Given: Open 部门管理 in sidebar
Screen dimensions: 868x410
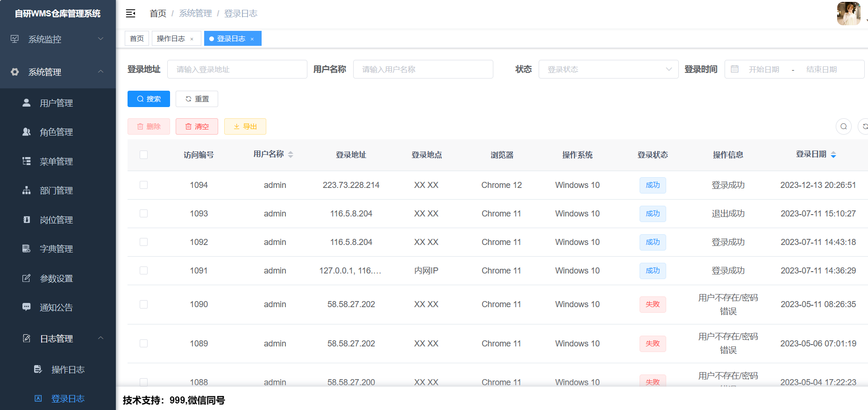Looking at the screenshot, I should coord(58,190).
